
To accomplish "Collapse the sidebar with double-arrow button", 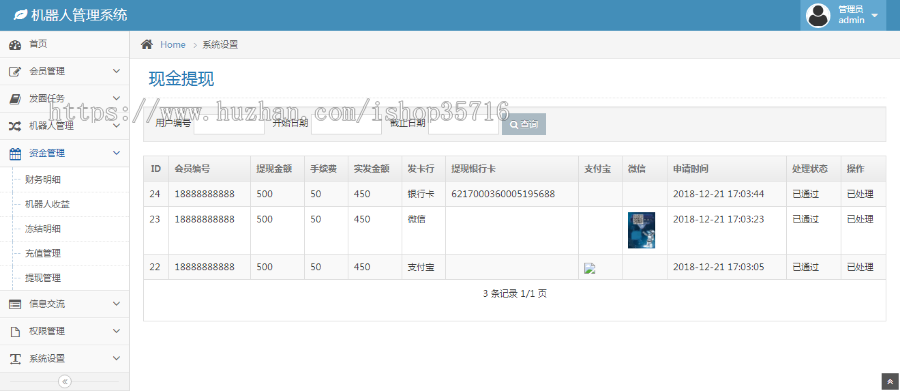I will [65, 381].
